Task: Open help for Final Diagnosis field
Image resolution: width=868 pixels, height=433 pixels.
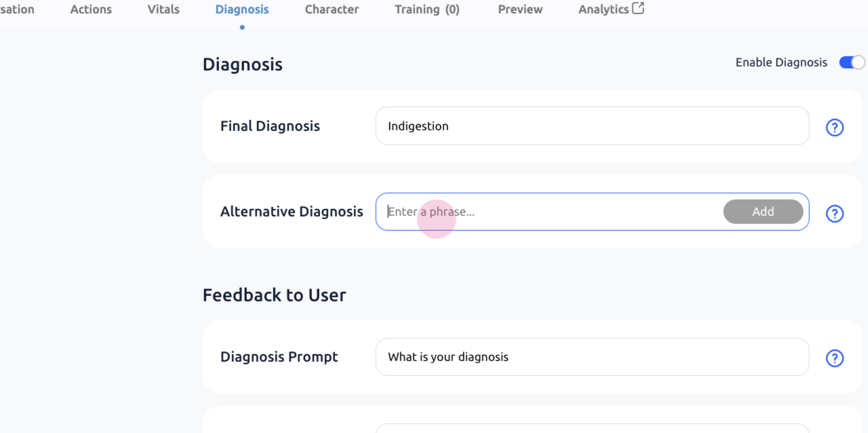Action: pyautogui.click(x=834, y=127)
